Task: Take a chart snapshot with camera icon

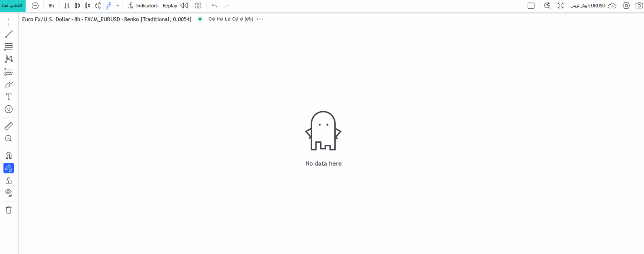Action: pos(639,5)
